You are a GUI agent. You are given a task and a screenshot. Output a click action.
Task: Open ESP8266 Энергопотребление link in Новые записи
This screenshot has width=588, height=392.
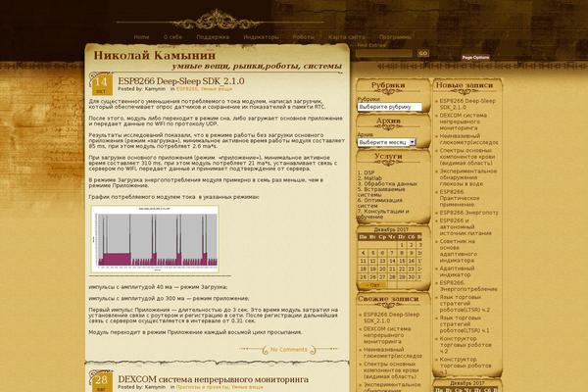click(468, 286)
